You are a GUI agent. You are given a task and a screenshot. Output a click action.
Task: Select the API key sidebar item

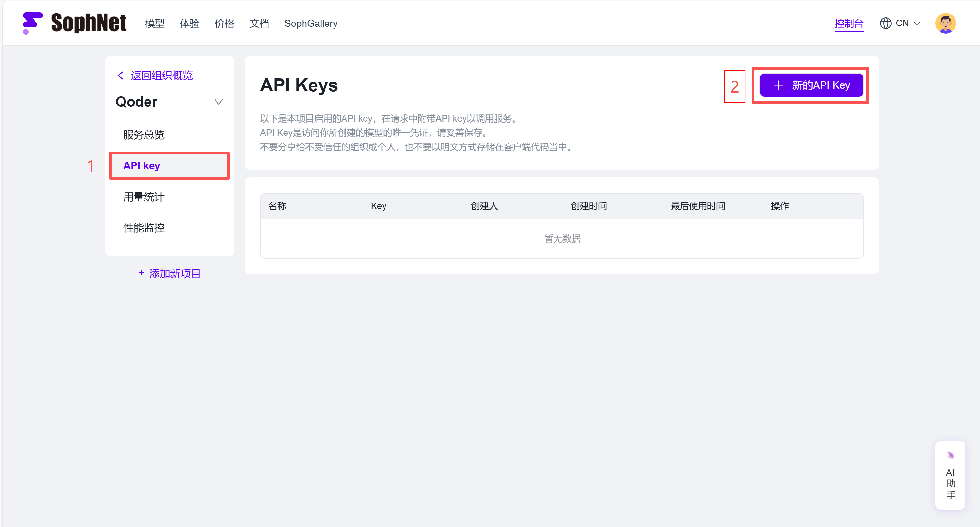tap(142, 166)
